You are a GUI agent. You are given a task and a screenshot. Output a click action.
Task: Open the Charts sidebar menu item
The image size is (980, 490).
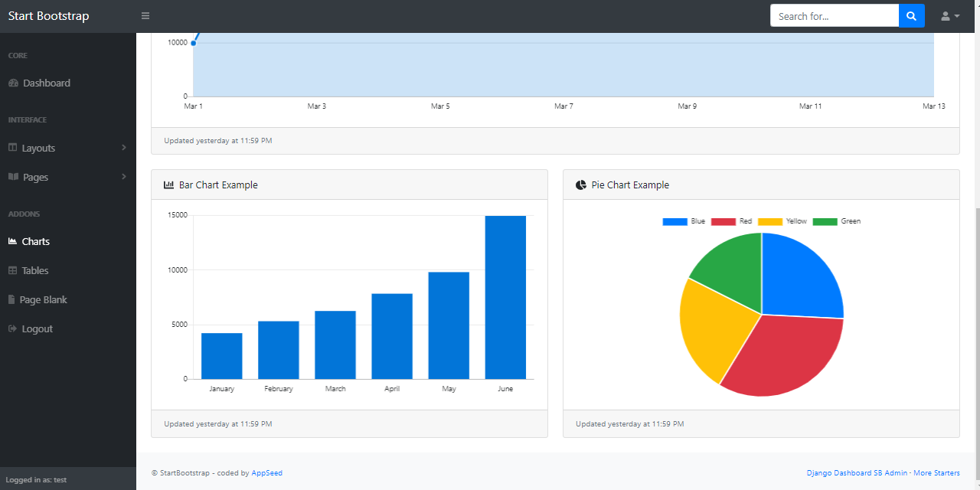coord(35,241)
